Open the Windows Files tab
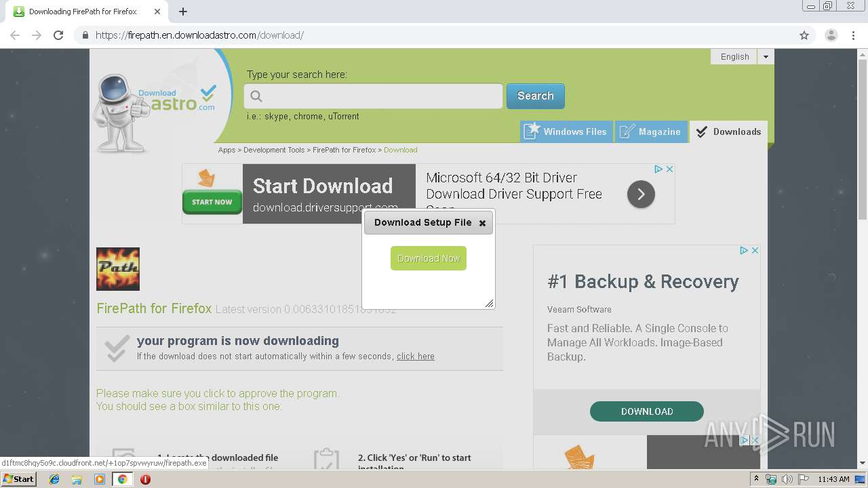868x488 pixels. [566, 131]
